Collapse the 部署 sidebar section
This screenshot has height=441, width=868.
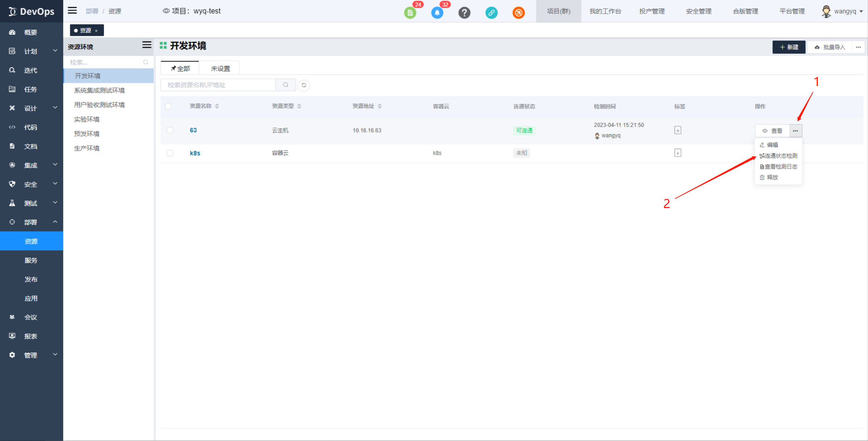point(31,222)
